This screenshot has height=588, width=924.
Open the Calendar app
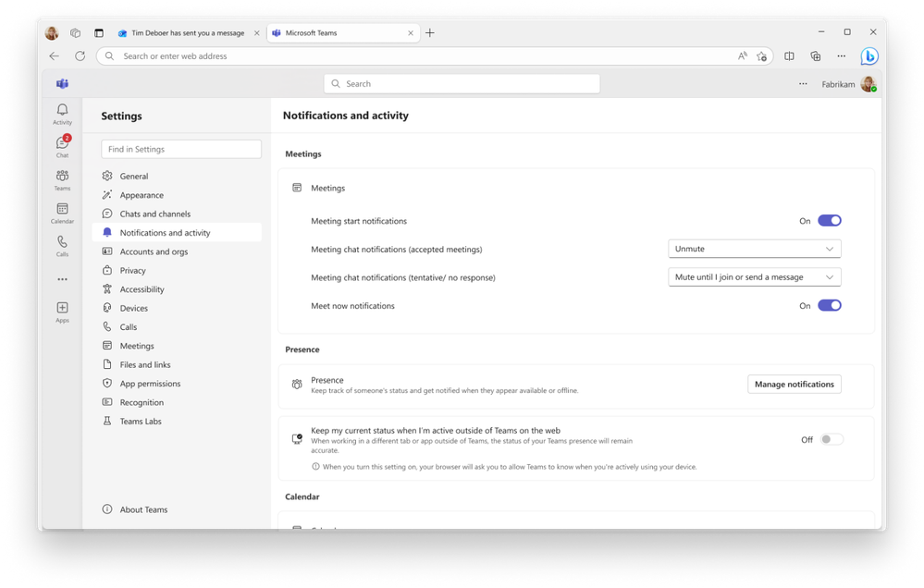[x=61, y=212]
